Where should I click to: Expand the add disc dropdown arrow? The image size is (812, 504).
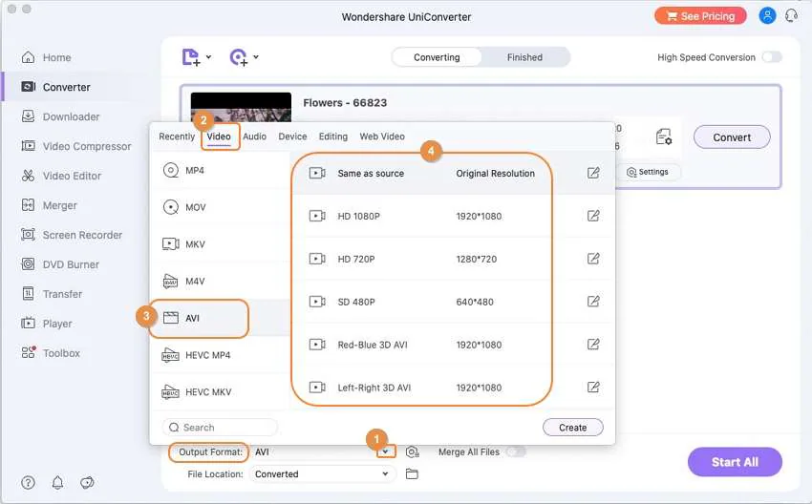(x=256, y=57)
